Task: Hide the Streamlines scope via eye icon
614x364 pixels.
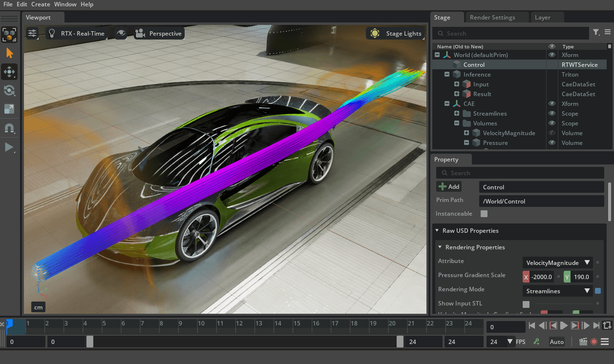Action: point(552,114)
